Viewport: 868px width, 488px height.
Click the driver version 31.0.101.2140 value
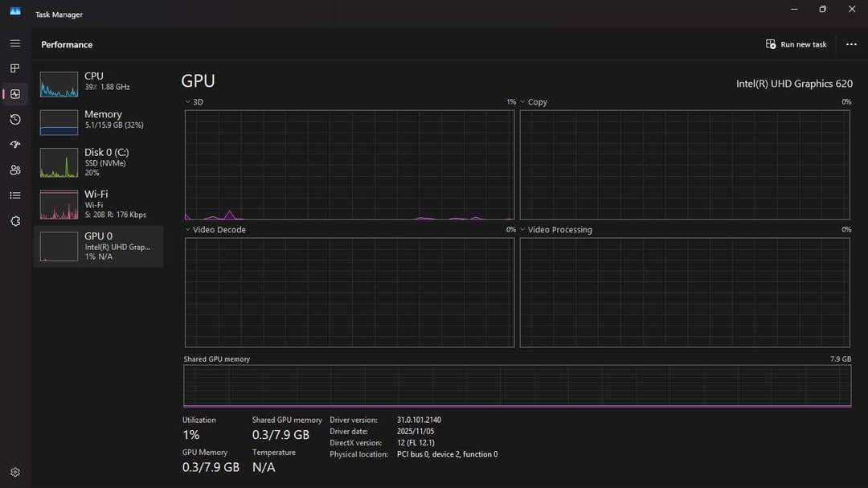419,420
